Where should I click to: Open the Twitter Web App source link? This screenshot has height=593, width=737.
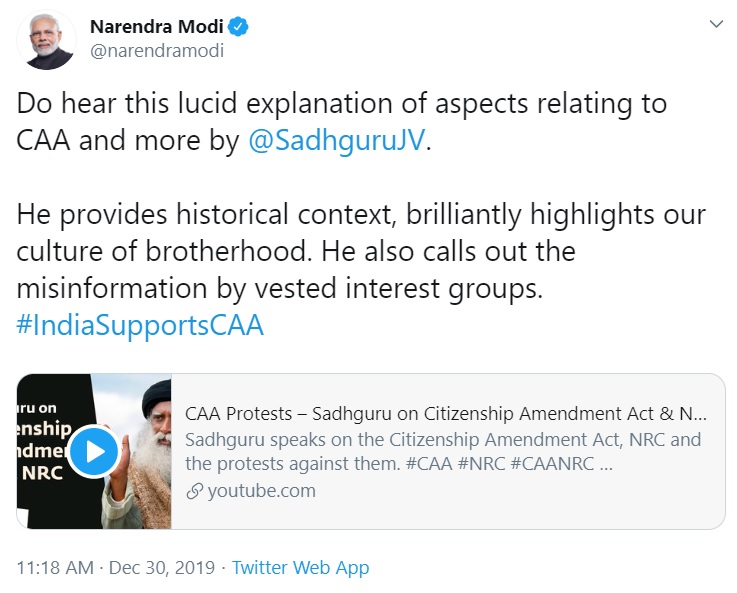pos(300,568)
